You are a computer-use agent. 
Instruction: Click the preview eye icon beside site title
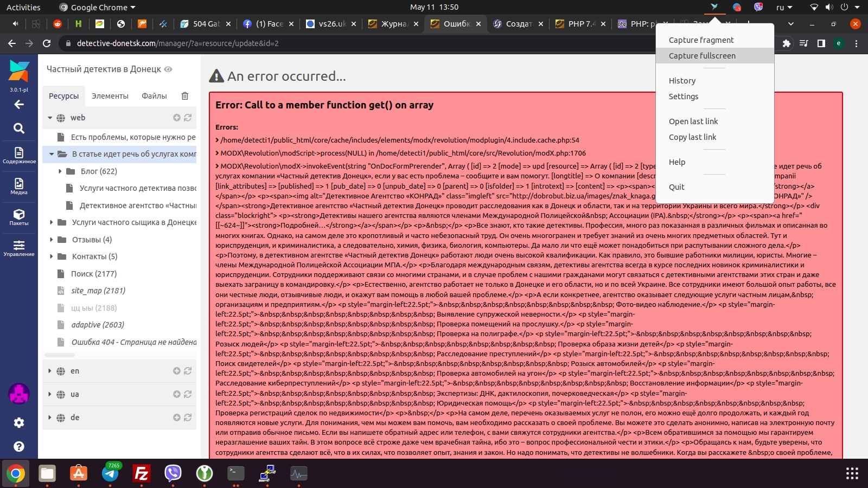click(x=168, y=69)
